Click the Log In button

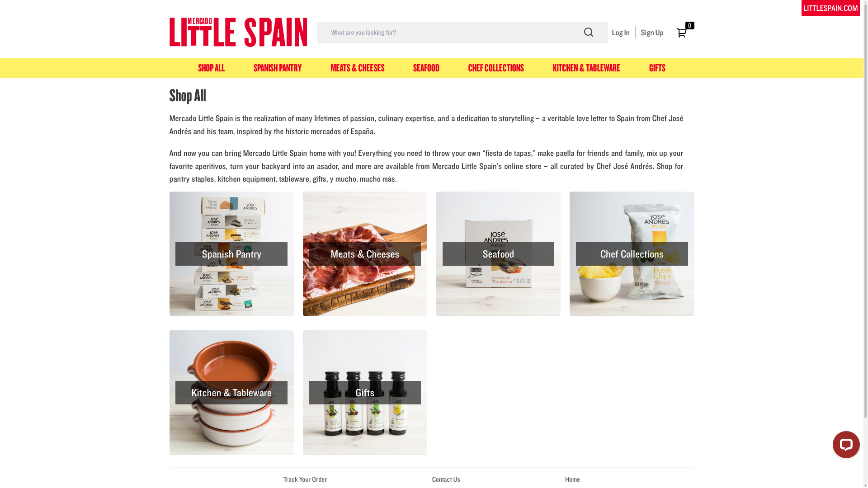[x=620, y=32]
